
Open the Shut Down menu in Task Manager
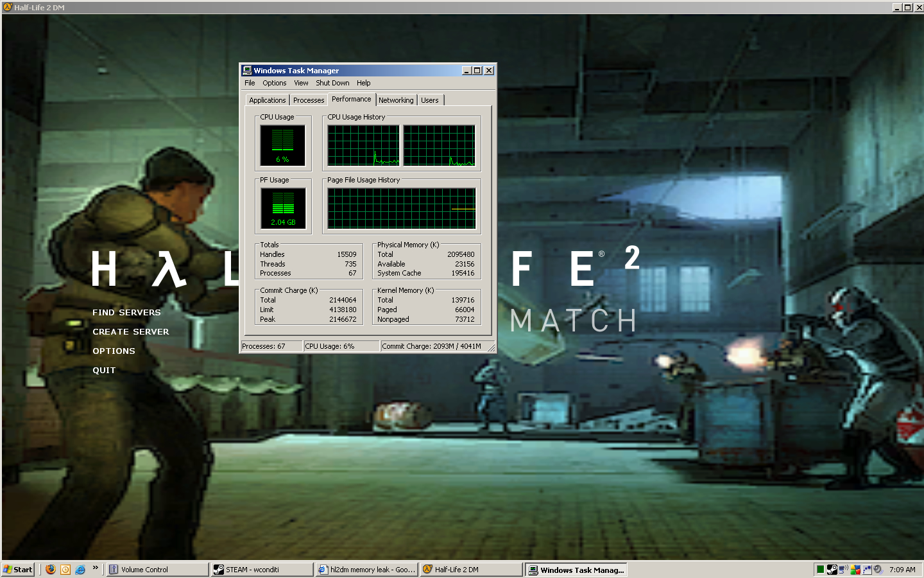click(332, 83)
